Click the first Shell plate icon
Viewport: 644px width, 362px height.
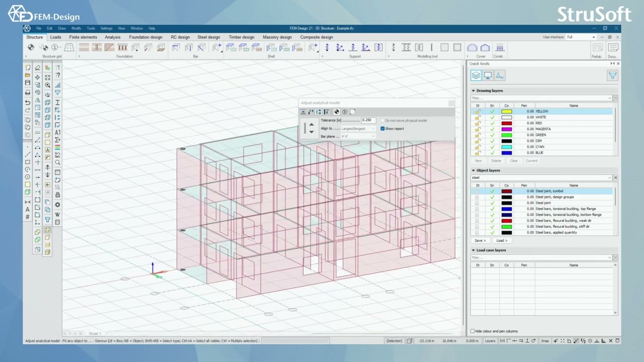231,48
